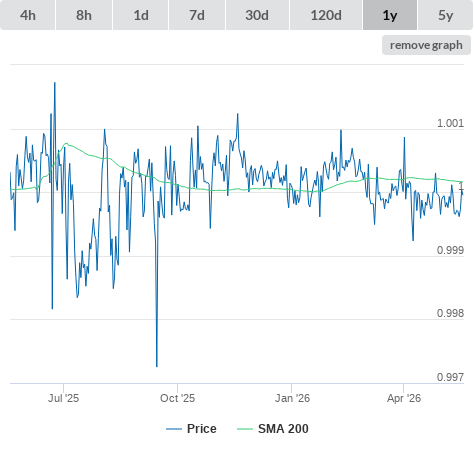
Task: Switch to the 8h time range
Action: point(84,15)
